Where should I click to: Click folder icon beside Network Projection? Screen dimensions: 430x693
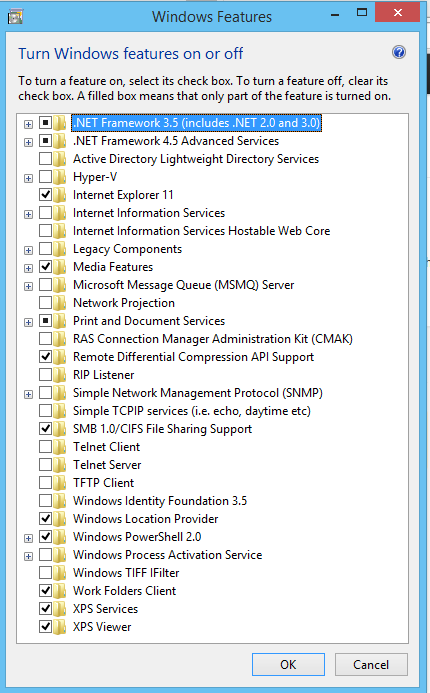coord(60,303)
